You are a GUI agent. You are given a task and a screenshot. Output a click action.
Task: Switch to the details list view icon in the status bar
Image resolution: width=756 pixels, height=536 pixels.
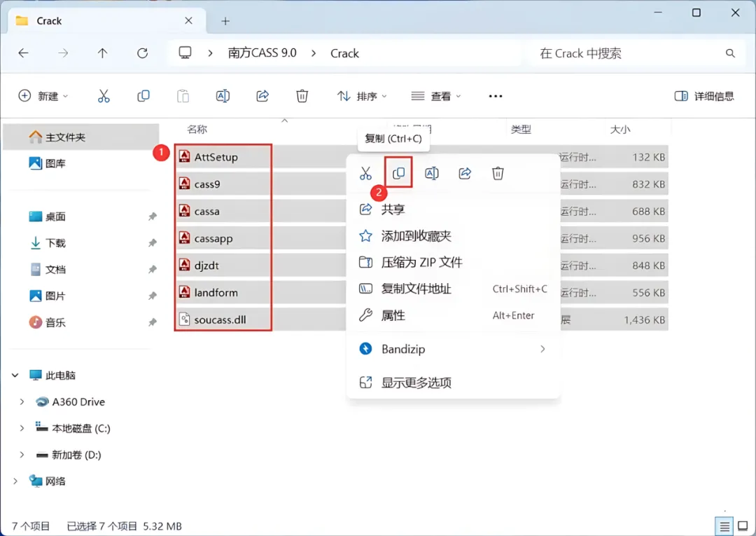click(724, 526)
